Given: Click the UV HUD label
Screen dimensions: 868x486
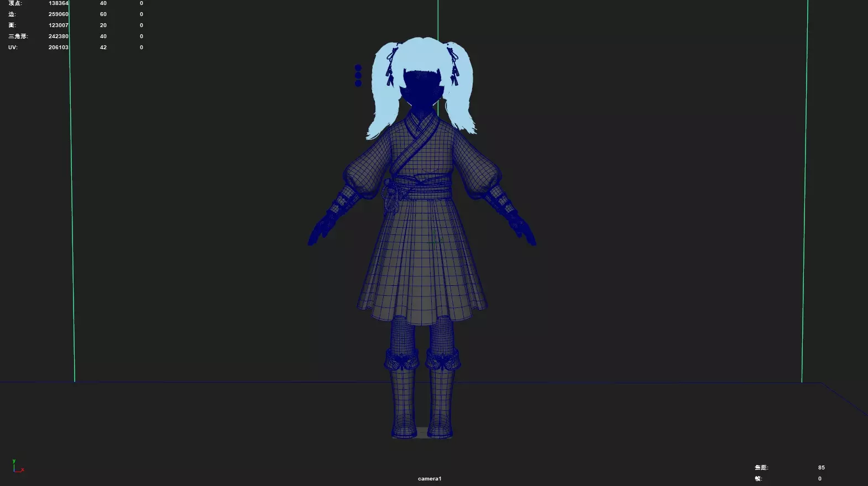Looking at the screenshot, I should click(x=13, y=48).
